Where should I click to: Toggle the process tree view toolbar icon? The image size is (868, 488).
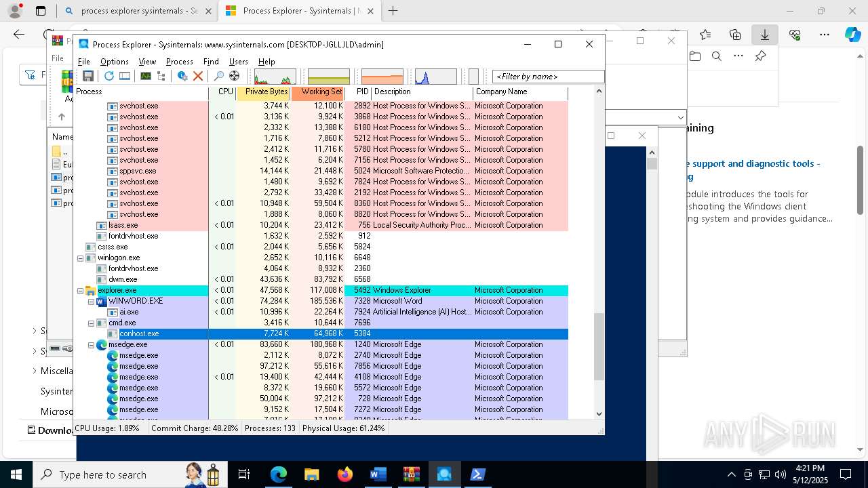click(161, 76)
